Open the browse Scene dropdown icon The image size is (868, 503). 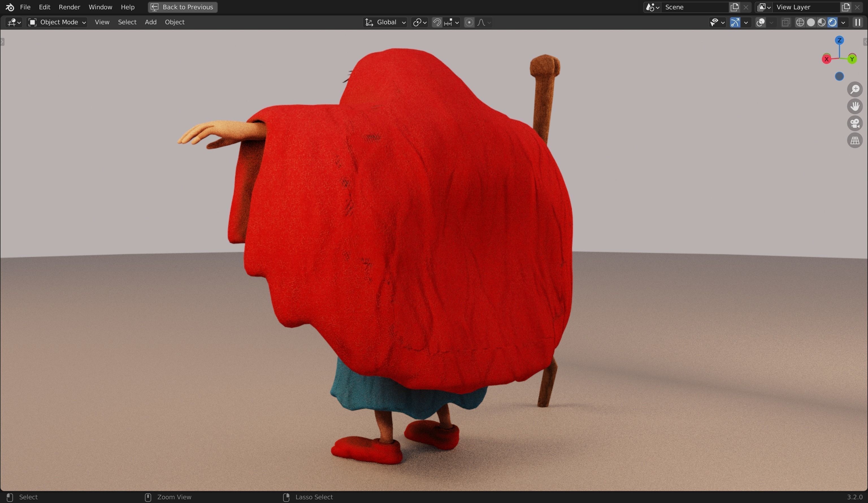coord(652,7)
